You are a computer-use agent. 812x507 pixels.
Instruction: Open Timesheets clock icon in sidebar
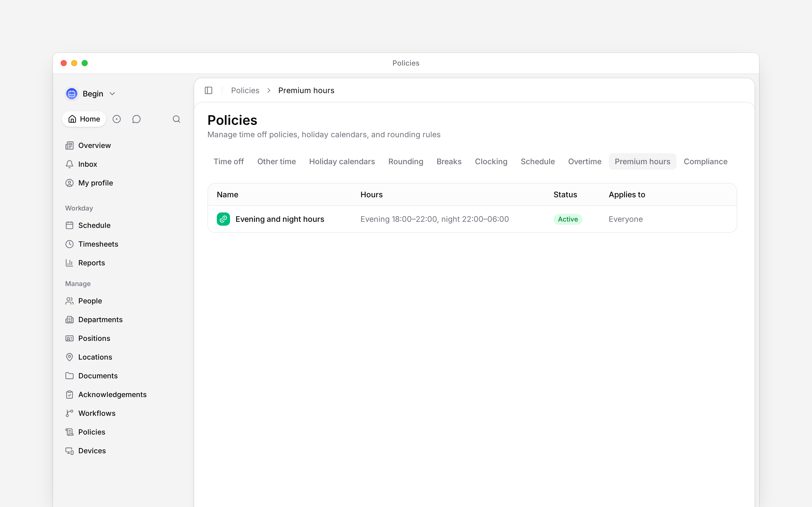tap(70, 244)
